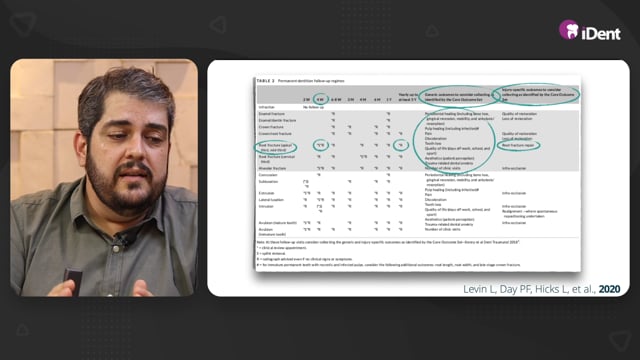Click the circled generic outcomes column header
640x360 pixels.
tap(459, 97)
